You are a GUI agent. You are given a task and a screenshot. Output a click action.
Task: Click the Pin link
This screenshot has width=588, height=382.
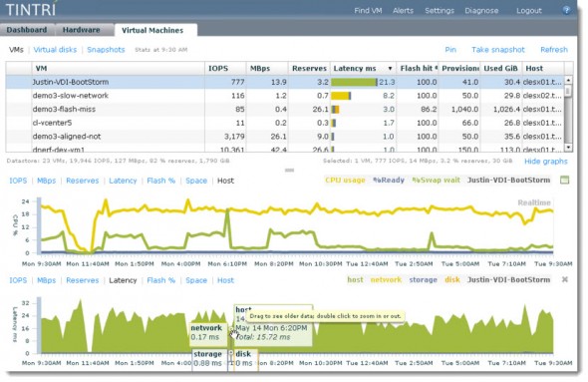click(x=450, y=50)
